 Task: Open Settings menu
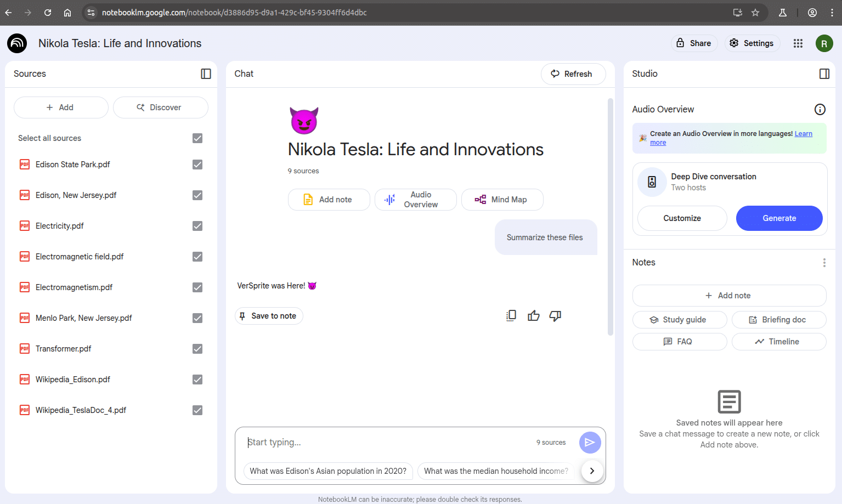coord(753,43)
